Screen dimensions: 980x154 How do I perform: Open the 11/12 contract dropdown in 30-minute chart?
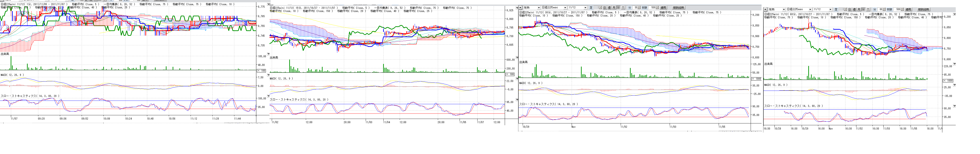coord(586,8)
